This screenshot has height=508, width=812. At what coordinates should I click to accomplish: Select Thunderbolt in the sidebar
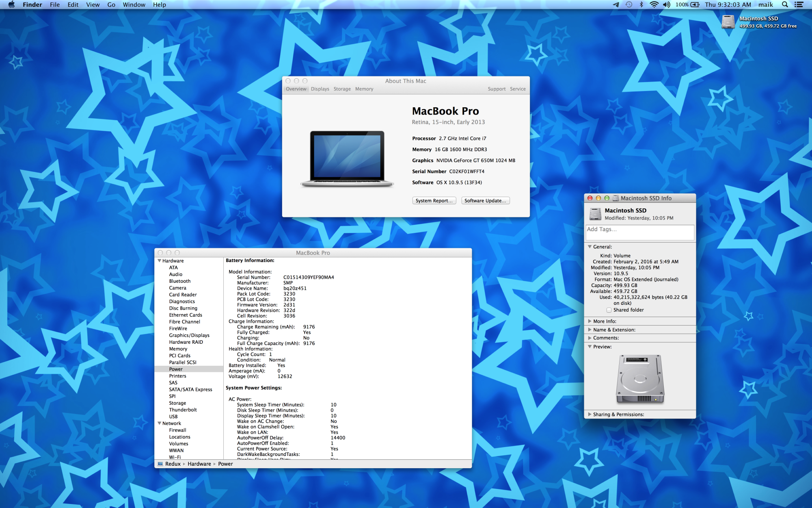pos(183,410)
